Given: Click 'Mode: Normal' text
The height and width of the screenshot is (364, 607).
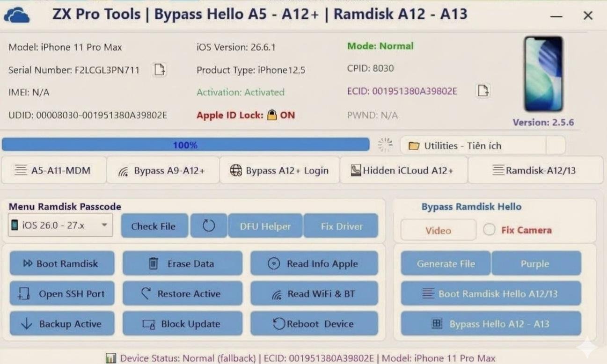Looking at the screenshot, I should (380, 46).
